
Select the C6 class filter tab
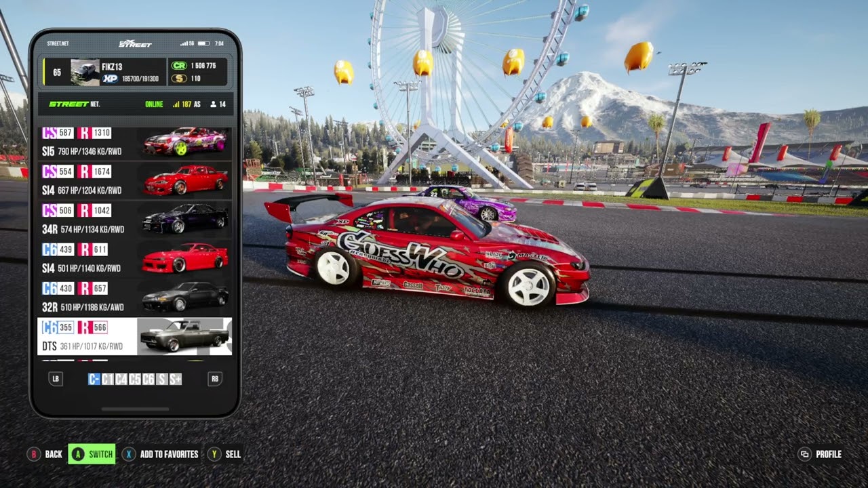pos(148,379)
